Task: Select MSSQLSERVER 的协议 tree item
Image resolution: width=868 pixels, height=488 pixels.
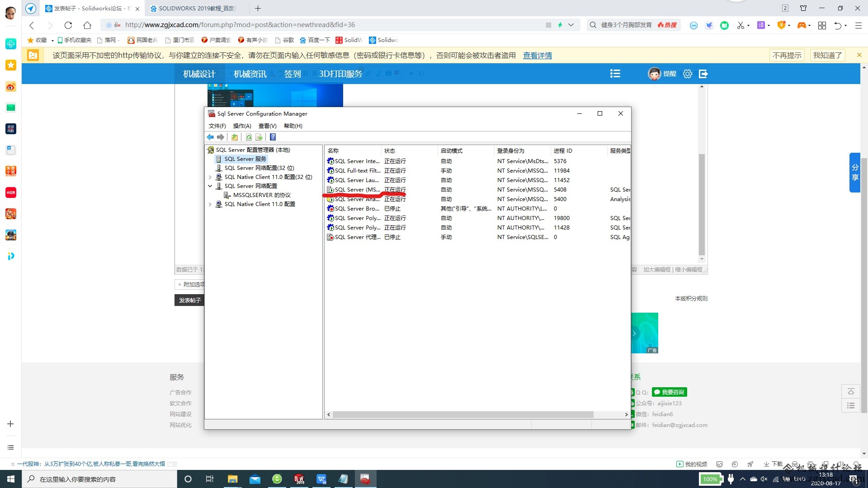Action: pos(262,195)
